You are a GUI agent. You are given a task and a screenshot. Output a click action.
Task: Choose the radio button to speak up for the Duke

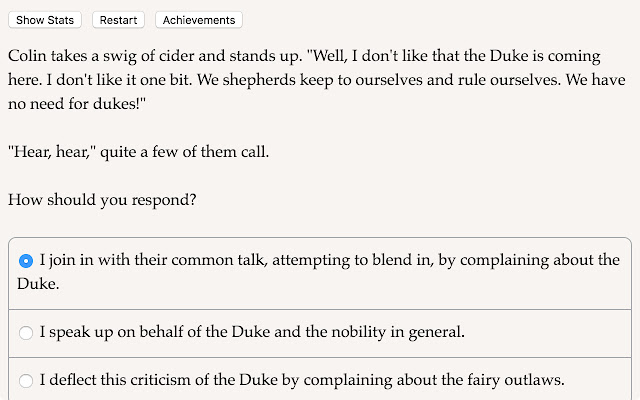pyautogui.click(x=26, y=332)
